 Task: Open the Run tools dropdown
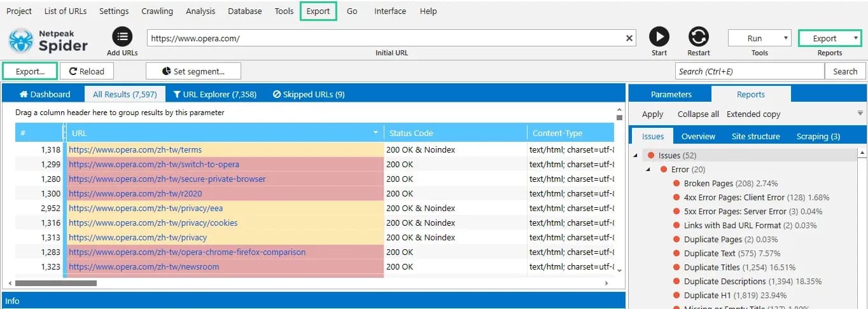[760, 38]
